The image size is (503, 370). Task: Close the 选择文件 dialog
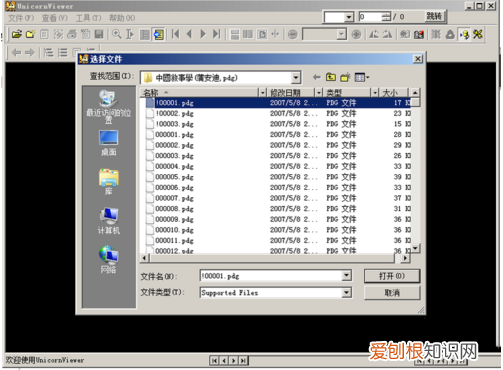pos(418,59)
